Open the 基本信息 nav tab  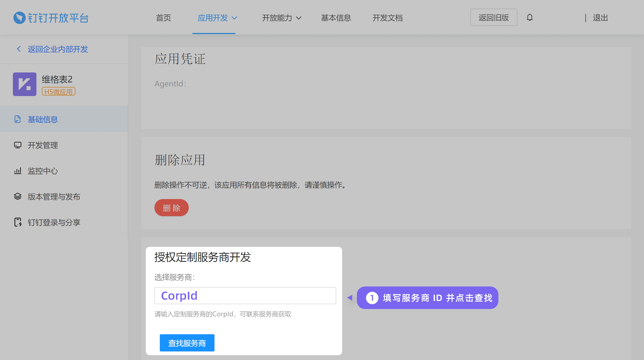(336, 18)
